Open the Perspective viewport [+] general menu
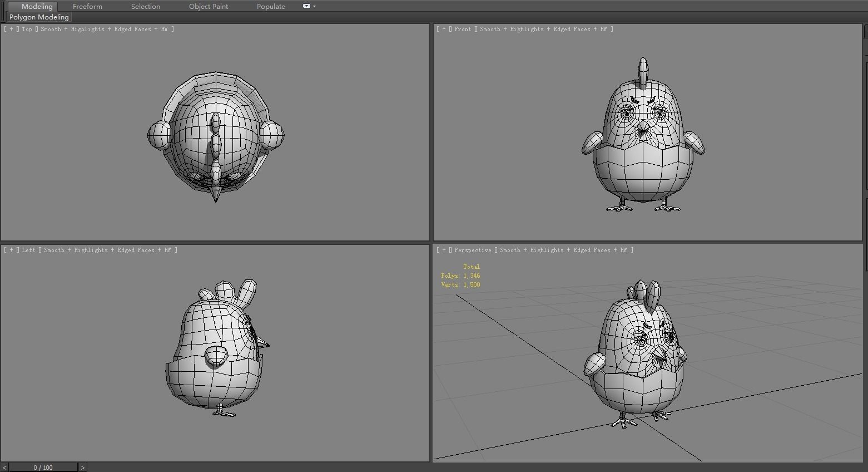This screenshot has width=868, height=472. point(444,250)
